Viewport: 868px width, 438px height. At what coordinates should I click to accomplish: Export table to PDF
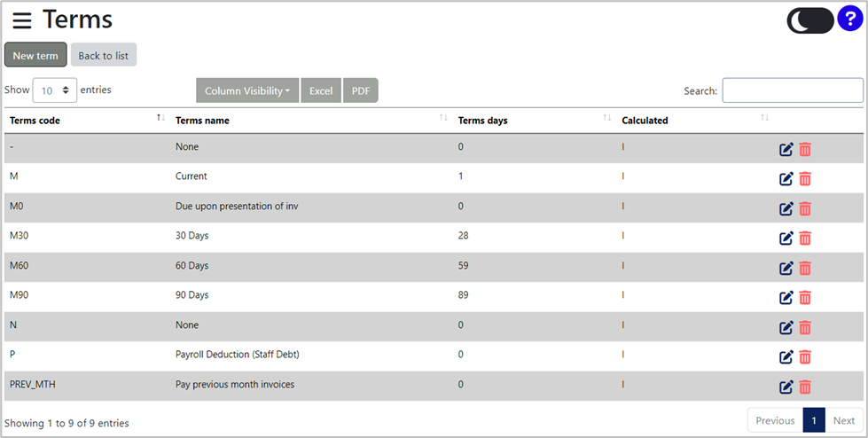[361, 90]
